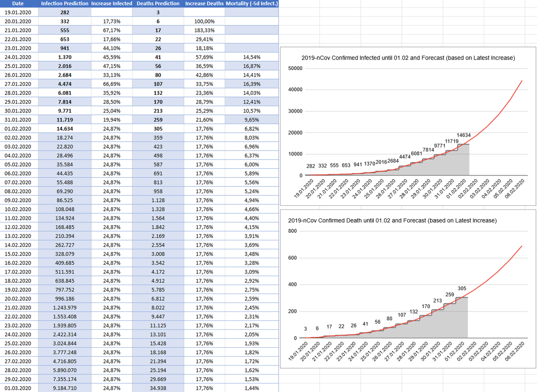Select the Deaths Prediction column header
537x392 pixels.
158,4
